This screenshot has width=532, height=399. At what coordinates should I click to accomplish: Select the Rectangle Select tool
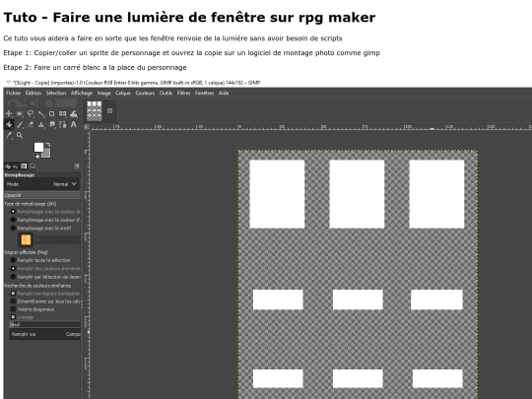pyautogui.click(x=20, y=113)
